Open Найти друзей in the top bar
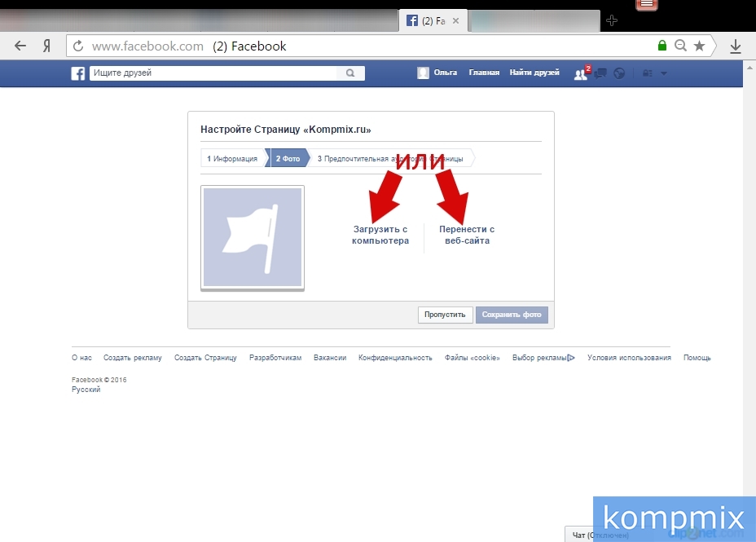The image size is (756, 542). 534,73
